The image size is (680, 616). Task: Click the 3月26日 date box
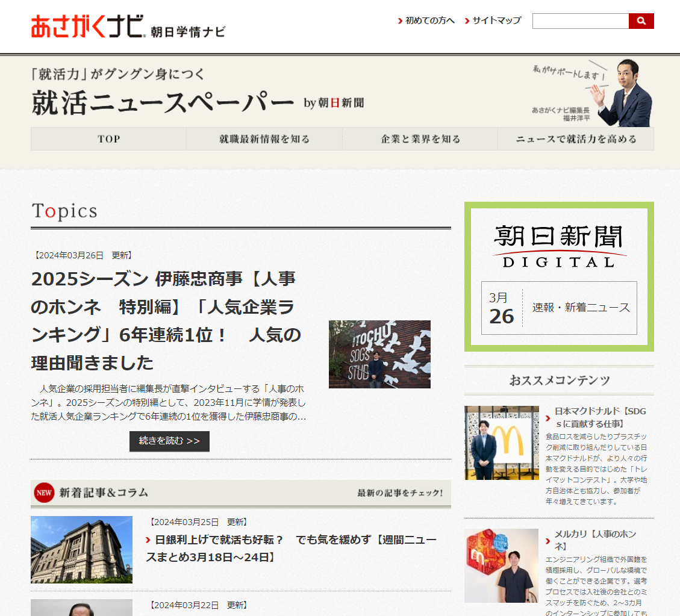tap(502, 308)
